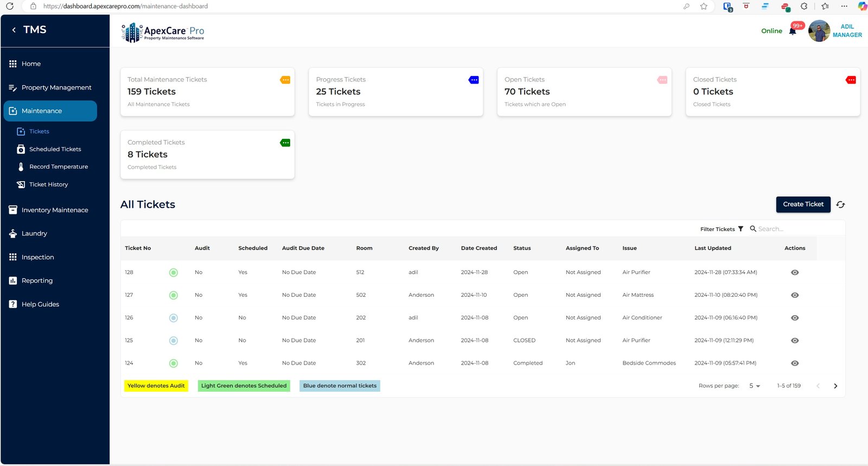Click the blue tag icon on Progress Tickets card

474,80
